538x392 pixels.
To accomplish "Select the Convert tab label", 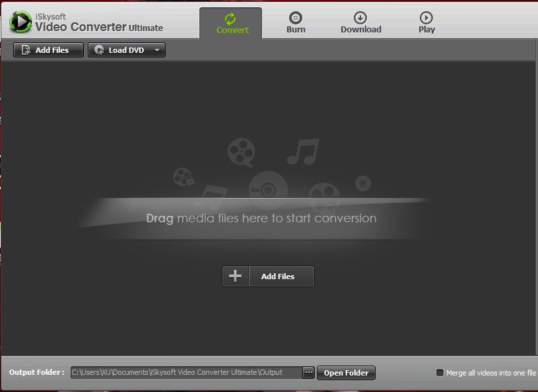I will click(x=232, y=30).
